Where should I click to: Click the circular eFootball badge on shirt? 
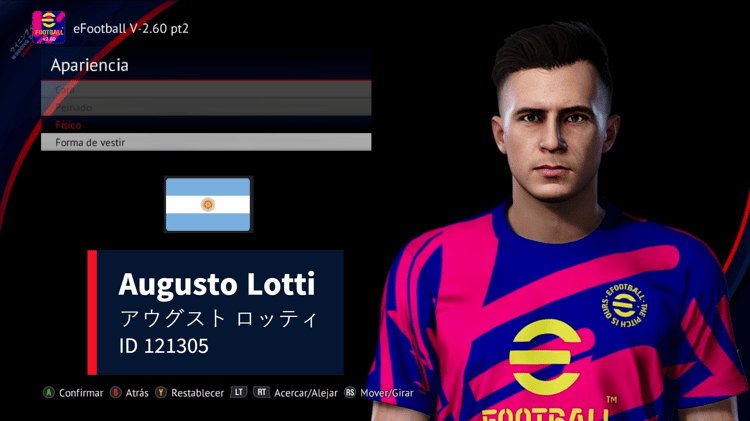(x=624, y=306)
